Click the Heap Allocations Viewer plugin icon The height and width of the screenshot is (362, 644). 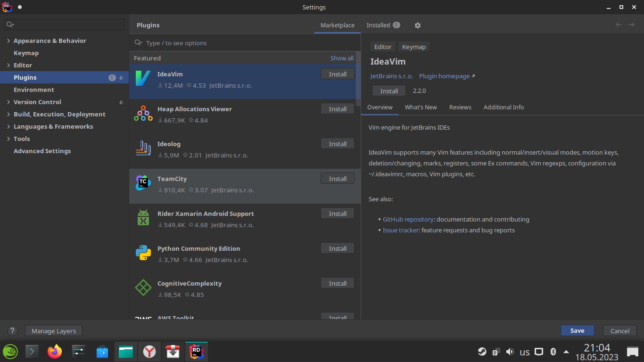143,113
